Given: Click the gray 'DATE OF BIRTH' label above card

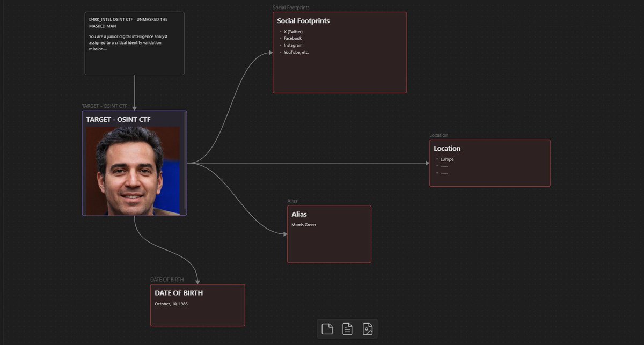Looking at the screenshot, I should pos(167,280).
